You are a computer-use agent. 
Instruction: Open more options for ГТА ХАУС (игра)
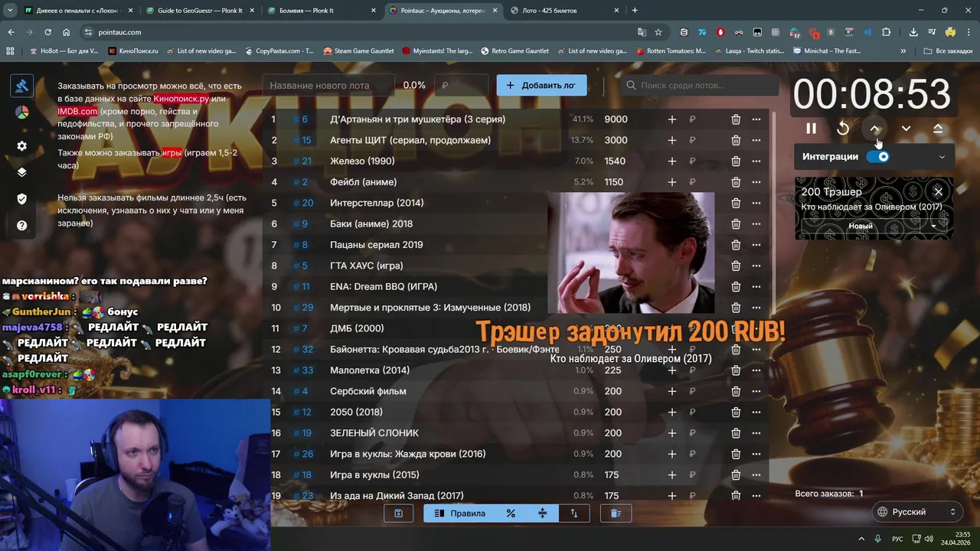[x=756, y=266]
